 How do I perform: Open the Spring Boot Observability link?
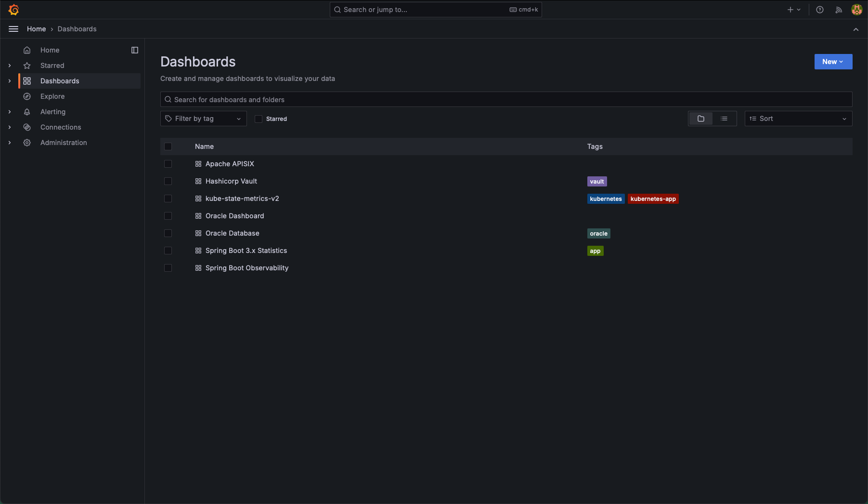[247, 268]
